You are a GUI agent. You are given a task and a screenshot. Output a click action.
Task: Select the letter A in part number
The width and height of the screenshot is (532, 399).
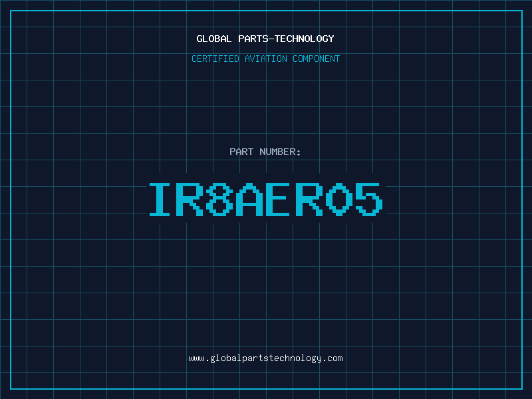click(250, 199)
